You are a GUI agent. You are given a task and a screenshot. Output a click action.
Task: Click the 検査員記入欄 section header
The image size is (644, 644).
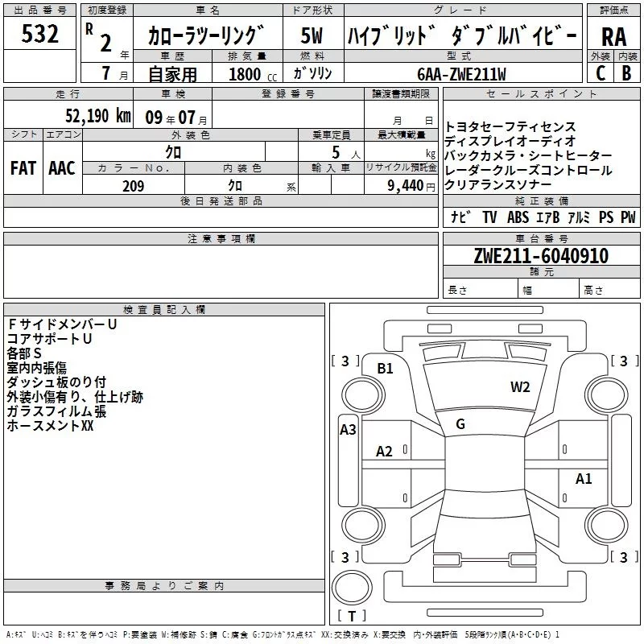pos(164,310)
